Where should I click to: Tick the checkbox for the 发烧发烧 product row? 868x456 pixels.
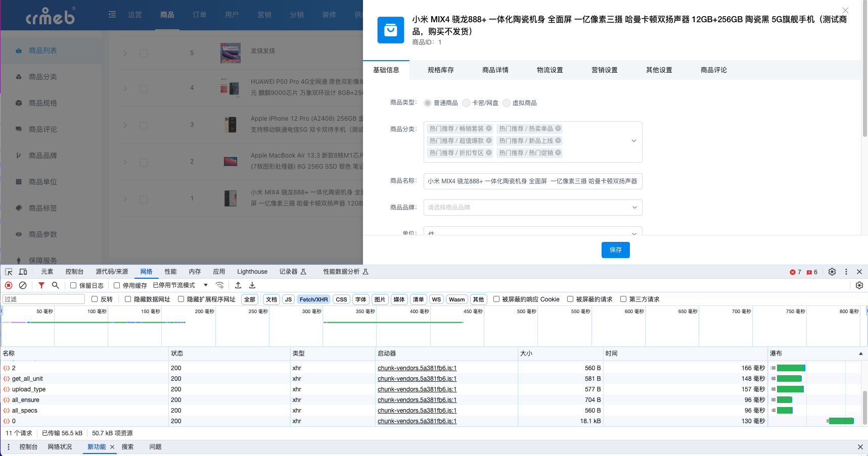click(144, 53)
